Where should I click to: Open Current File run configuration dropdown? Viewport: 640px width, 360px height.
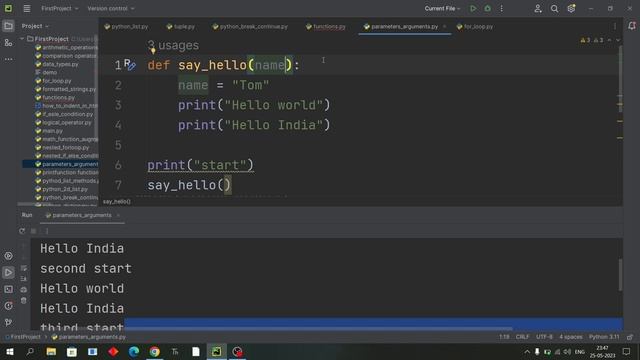tap(442, 8)
